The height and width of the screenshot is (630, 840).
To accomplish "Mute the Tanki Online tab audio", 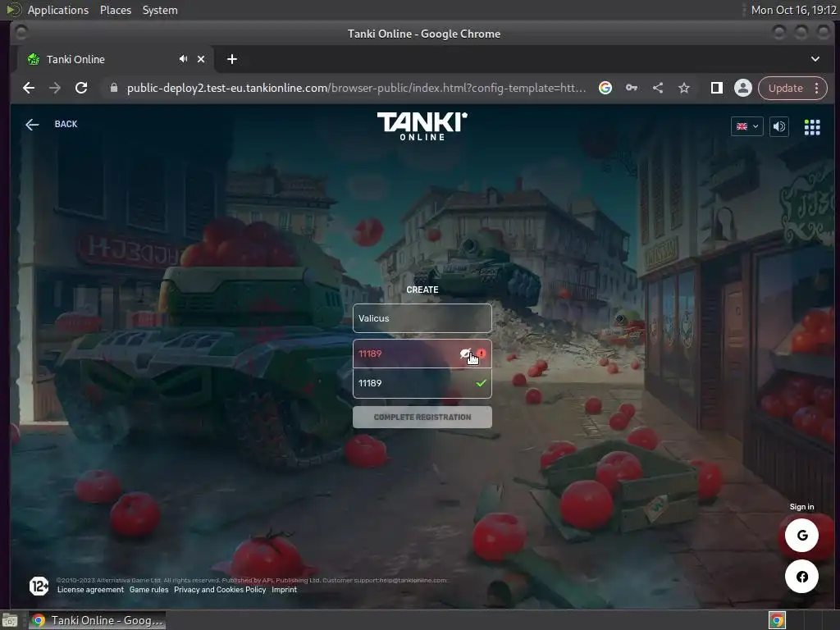I will (183, 59).
